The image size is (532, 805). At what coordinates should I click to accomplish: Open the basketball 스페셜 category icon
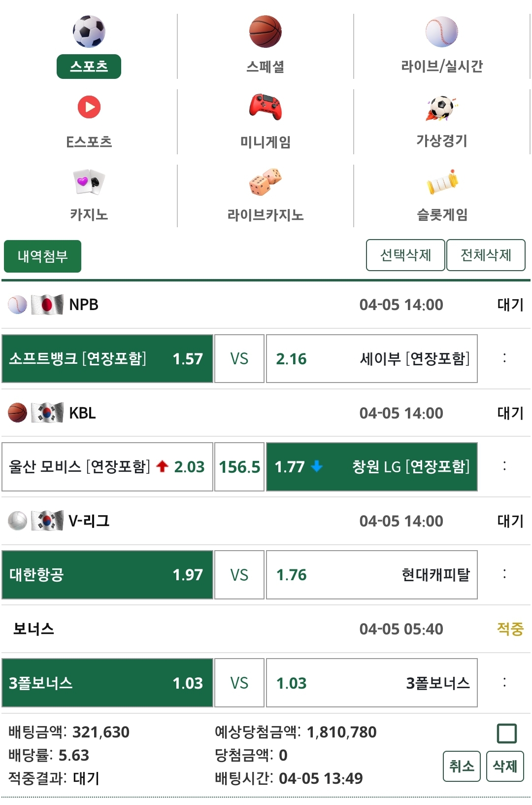point(265,32)
